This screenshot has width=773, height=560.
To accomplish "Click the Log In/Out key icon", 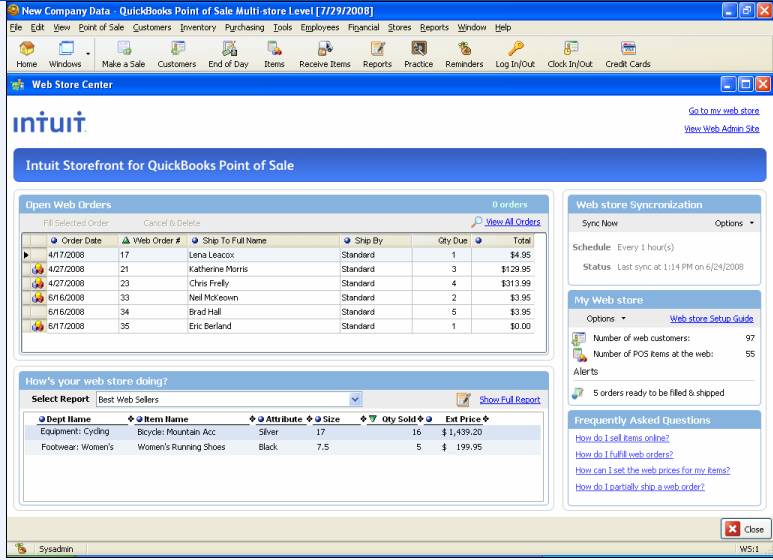I will click(x=516, y=48).
